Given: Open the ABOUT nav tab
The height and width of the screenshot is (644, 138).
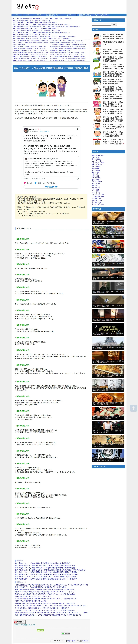Looking at the screenshot, I should [x=39, y=15].
